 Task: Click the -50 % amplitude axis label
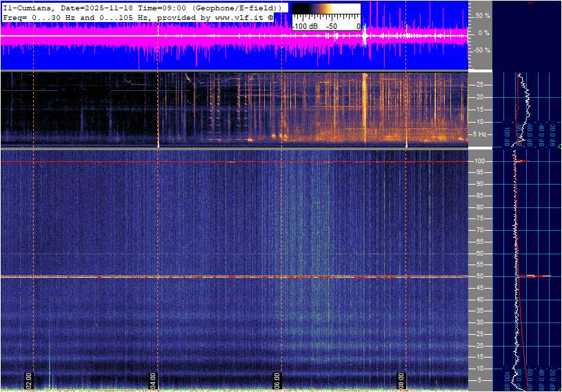[481, 50]
